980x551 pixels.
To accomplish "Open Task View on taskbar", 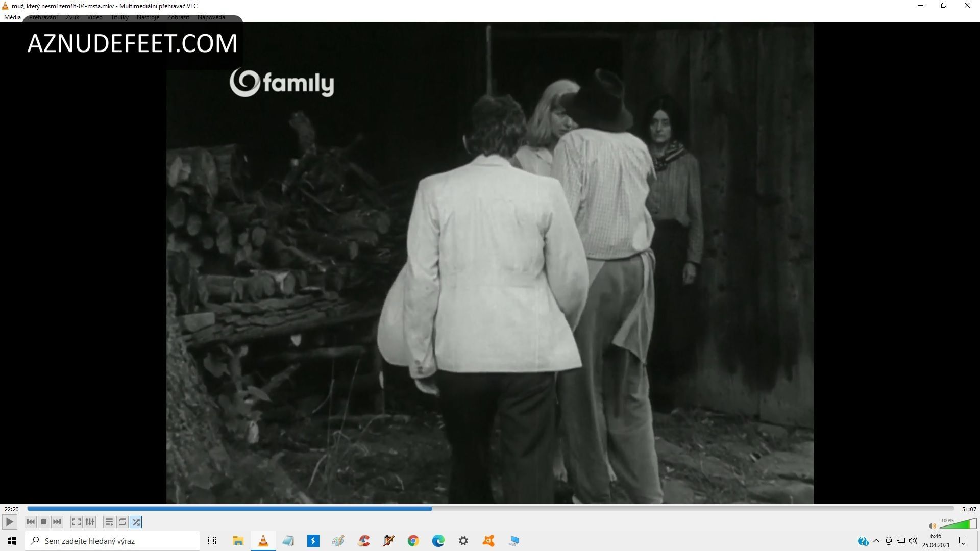I will click(212, 541).
